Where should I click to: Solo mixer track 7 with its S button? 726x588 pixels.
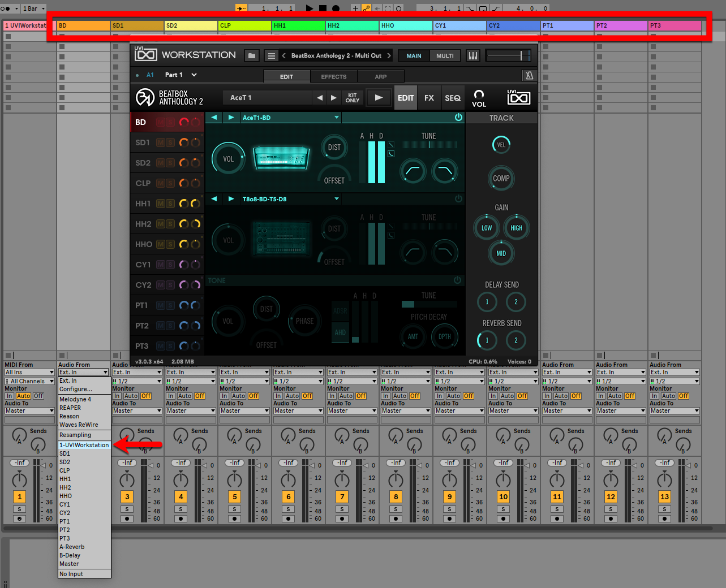pos(342,509)
